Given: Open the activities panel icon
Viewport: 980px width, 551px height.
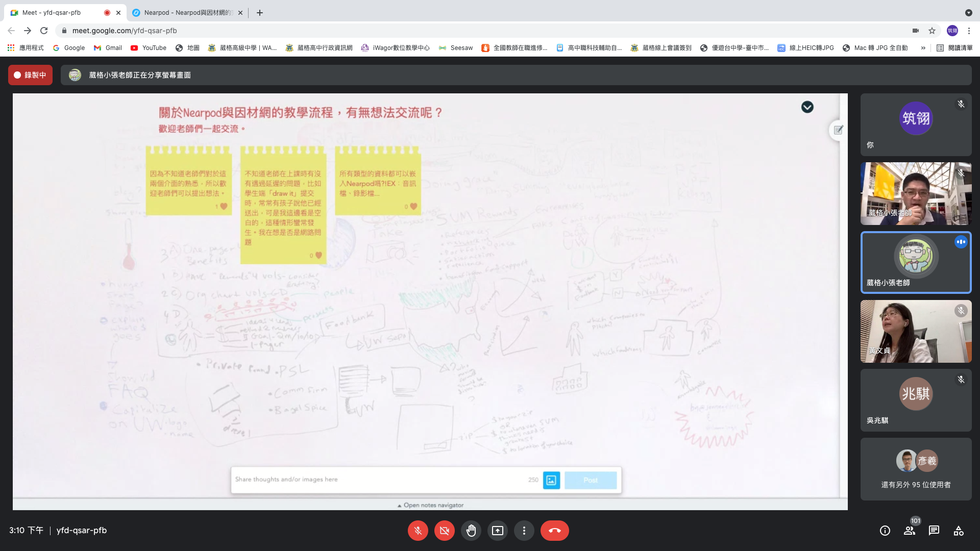Looking at the screenshot, I should pos(958,531).
